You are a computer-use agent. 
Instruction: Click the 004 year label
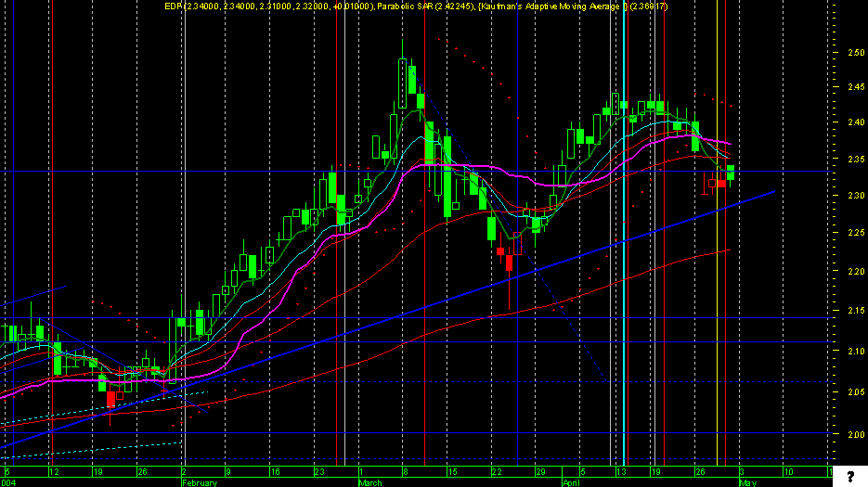click(x=7, y=482)
